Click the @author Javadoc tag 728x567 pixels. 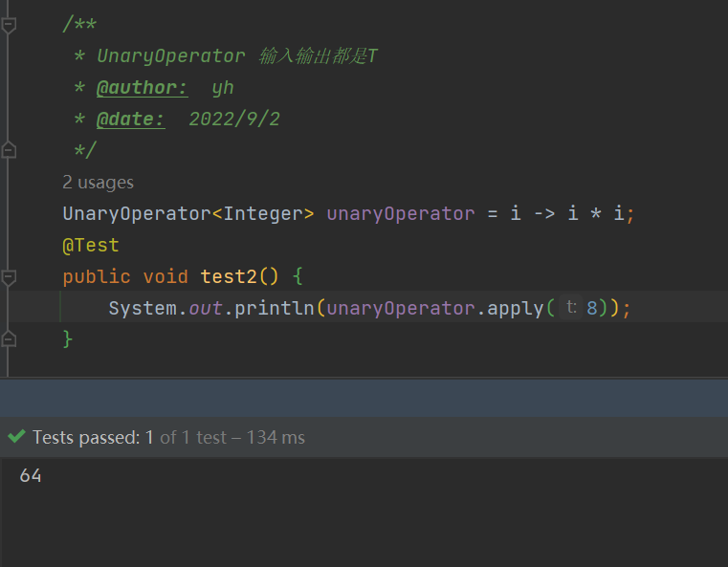point(142,88)
